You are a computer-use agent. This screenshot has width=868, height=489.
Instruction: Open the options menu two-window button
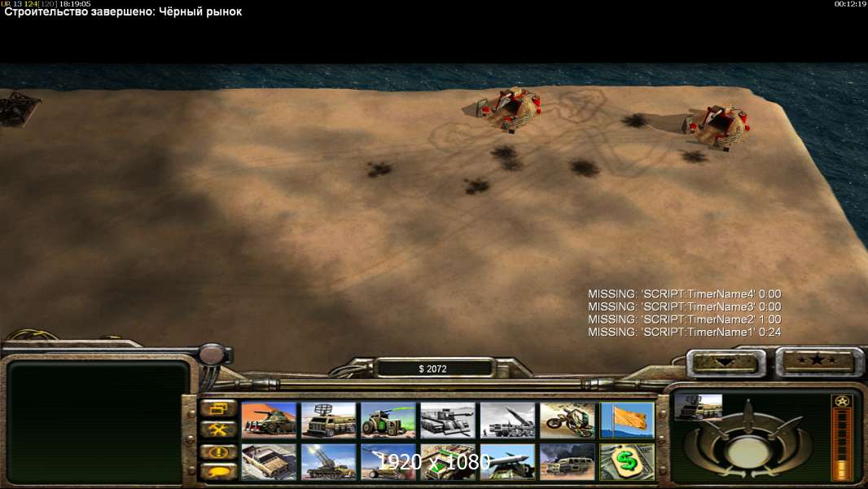[219, 409]
